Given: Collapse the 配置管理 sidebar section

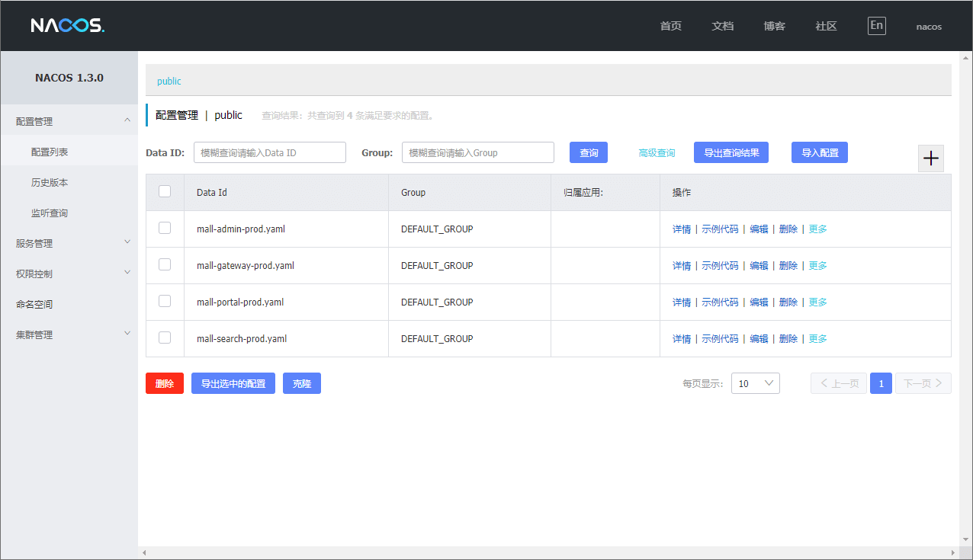Looking at the screenshot, I should click(69, 120).
